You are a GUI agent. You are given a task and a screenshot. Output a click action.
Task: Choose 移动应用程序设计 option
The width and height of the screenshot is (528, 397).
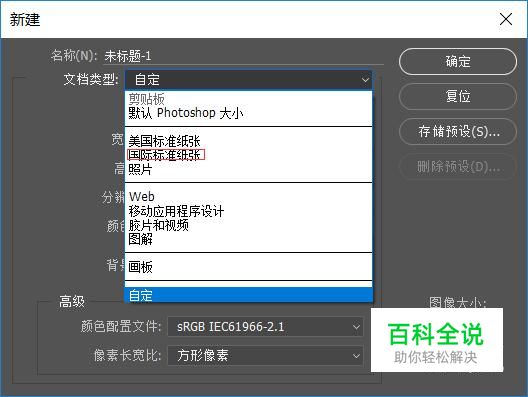tap(249, 211)
